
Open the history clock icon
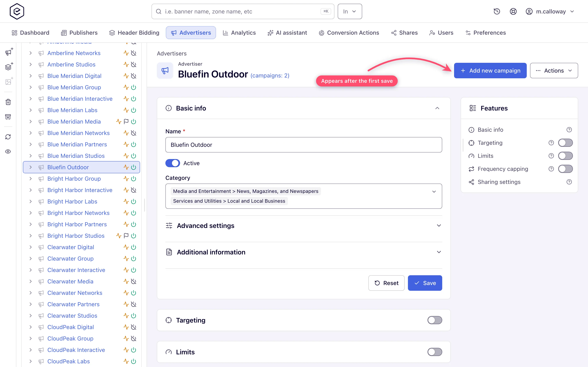click(x=497, y=11)
